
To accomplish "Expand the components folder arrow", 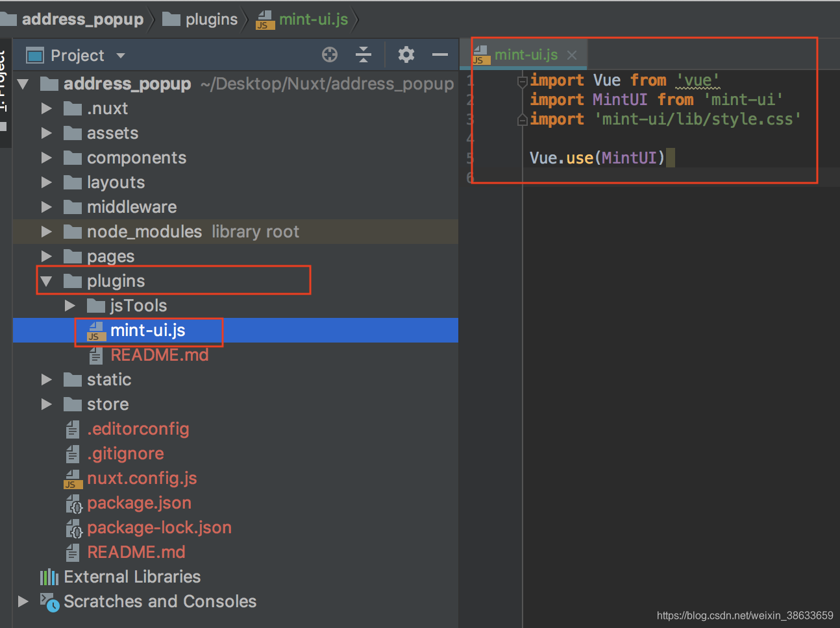I will click(47, 158).
